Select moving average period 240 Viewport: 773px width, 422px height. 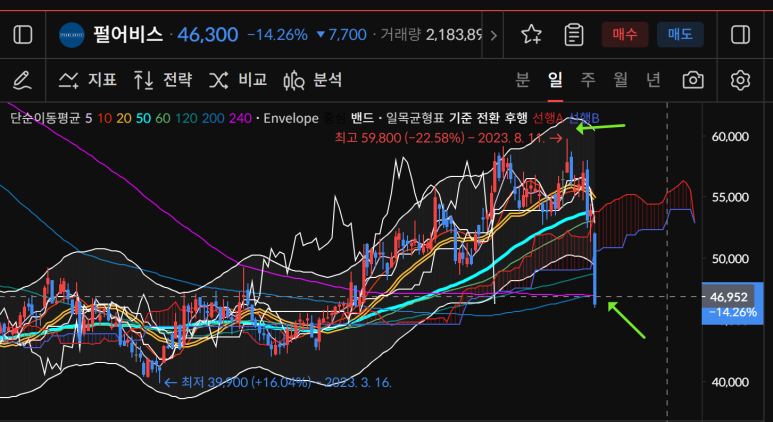(241, 118)
